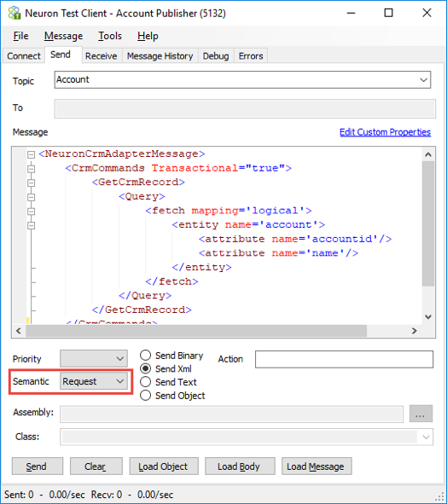Switch to the Connect tab

24,56
